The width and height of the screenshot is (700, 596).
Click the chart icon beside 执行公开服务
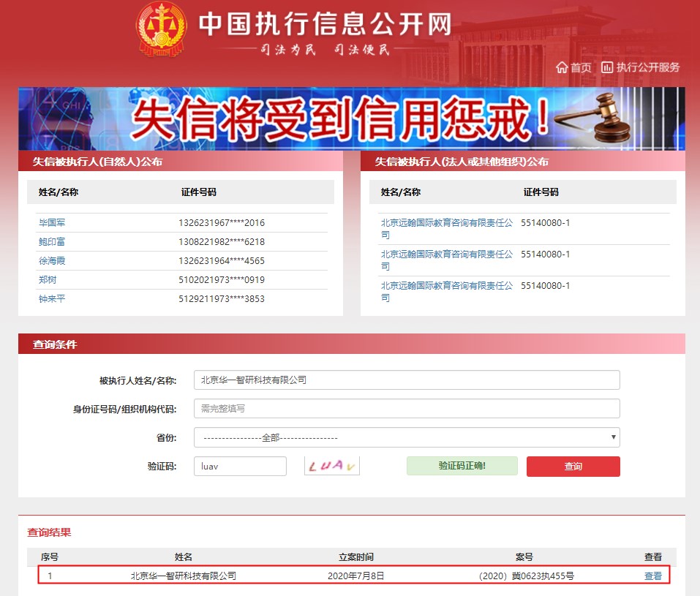607,67
